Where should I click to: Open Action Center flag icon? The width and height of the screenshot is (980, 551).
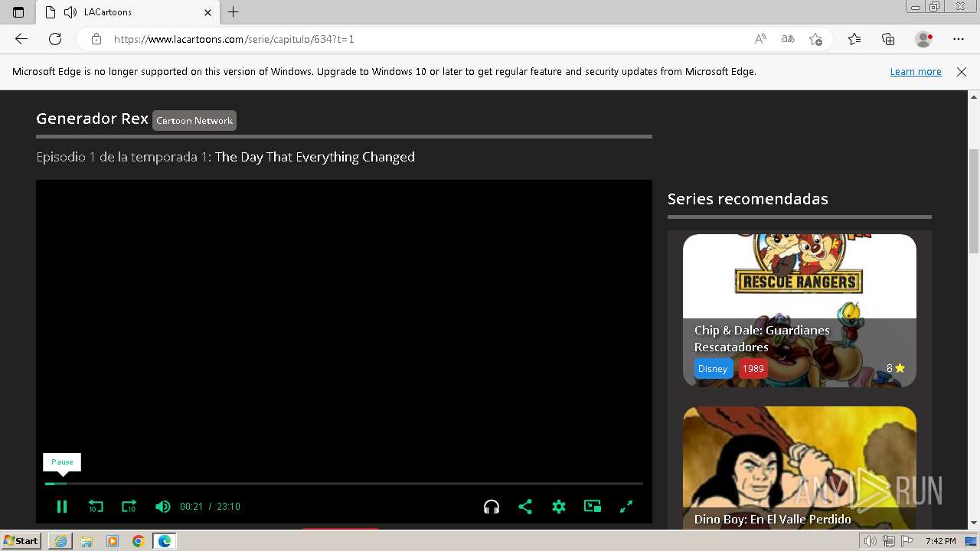point(906,541)
